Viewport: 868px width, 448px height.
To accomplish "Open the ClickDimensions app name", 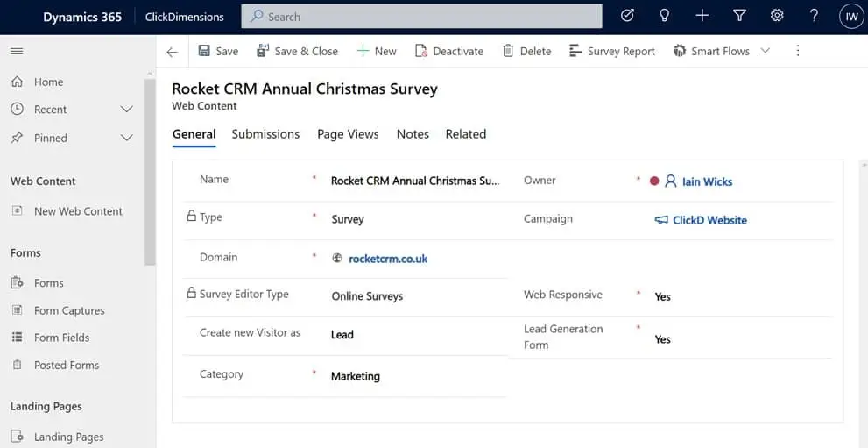I will [184, 18].
